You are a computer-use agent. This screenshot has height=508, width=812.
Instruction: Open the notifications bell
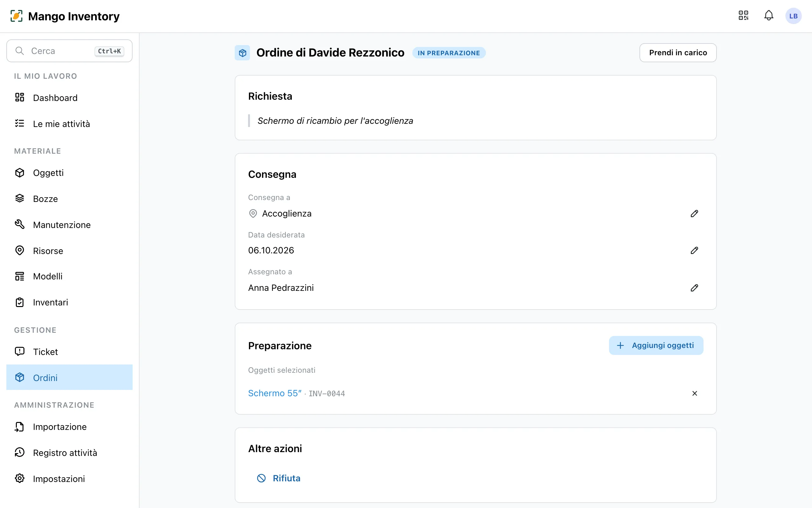769,16
